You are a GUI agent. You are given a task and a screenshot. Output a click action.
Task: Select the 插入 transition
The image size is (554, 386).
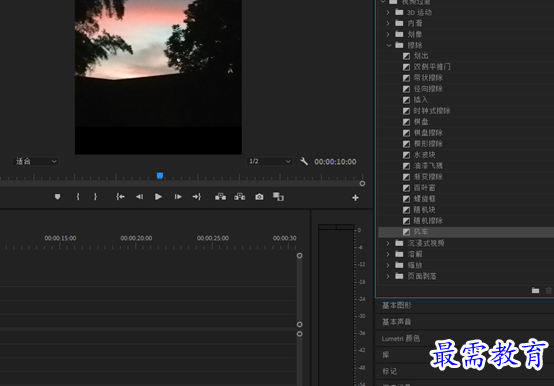pyautogui.click(x=421, y=100)
